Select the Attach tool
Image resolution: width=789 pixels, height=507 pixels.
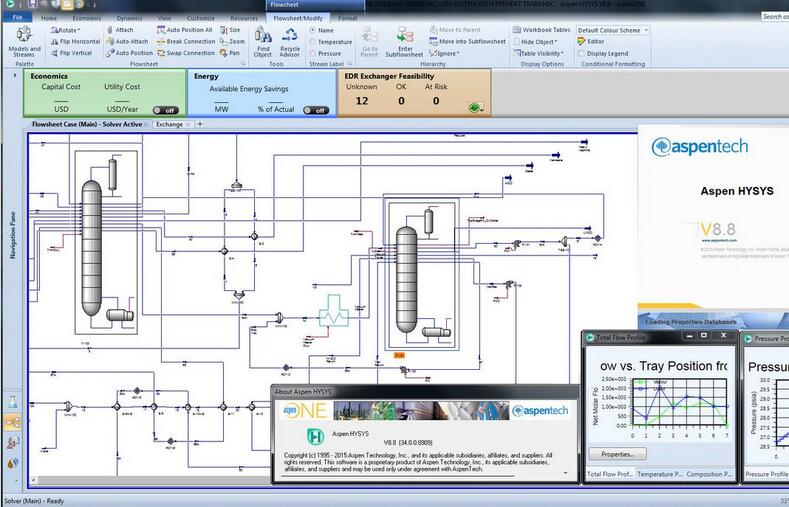[120, 30]
